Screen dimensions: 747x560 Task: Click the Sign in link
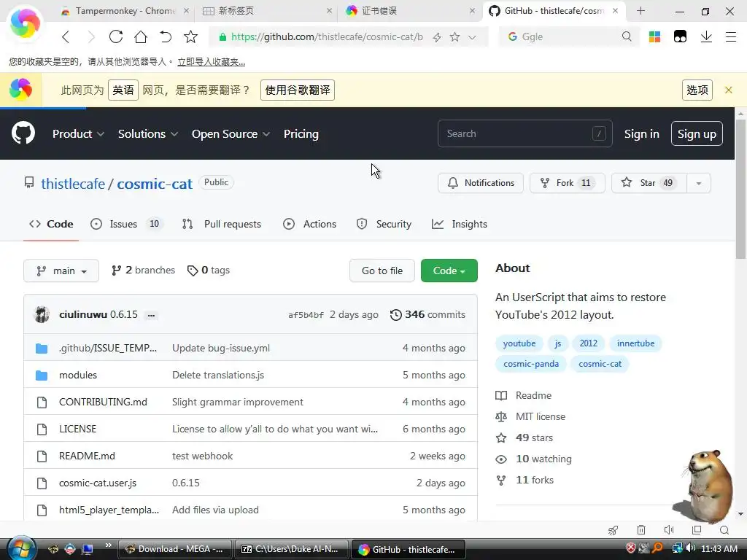pyautogui.click(x=642, y=134)
